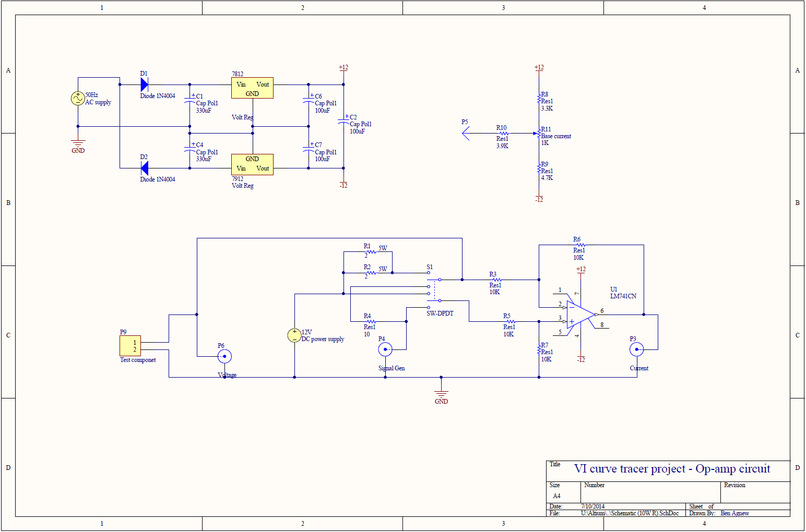806x532 pixels.
Task: Click the title text 'VI curve tracer project - Op-amp circuit'
Action: tap(672, 469)
